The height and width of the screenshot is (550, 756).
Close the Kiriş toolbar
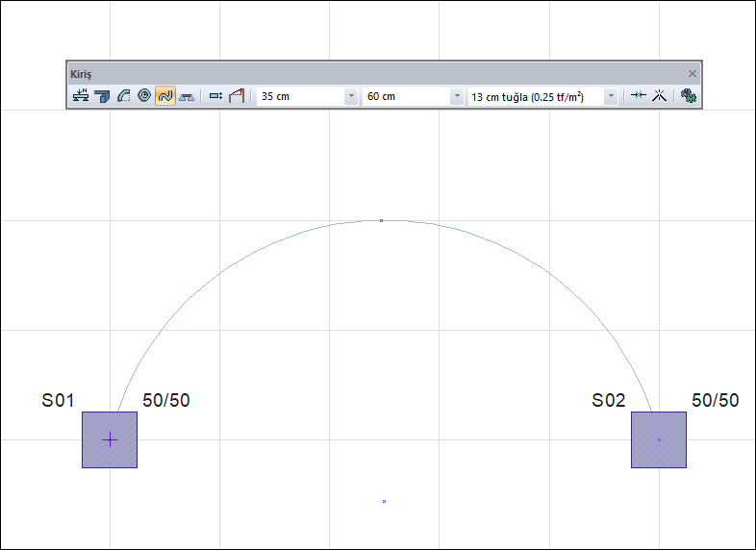(x=692, y=73)
